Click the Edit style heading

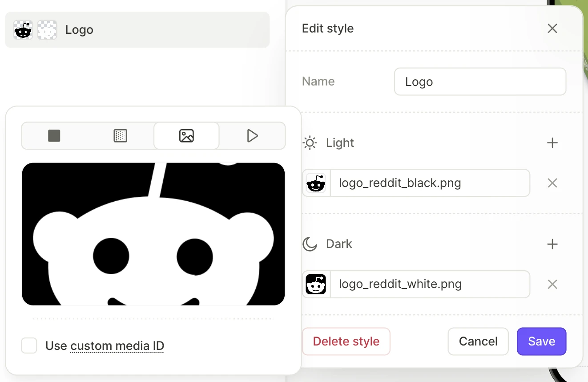click(328, 28)
